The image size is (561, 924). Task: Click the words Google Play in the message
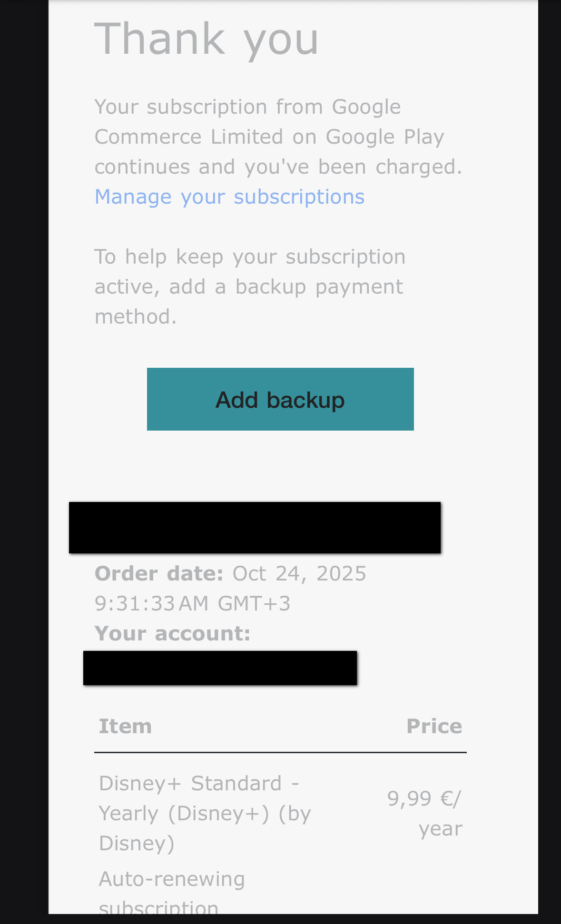(384, 137)
